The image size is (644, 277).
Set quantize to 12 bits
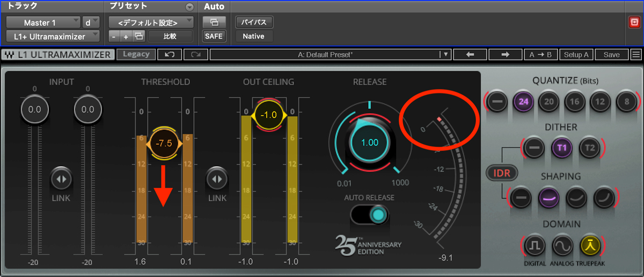(600, 101)
